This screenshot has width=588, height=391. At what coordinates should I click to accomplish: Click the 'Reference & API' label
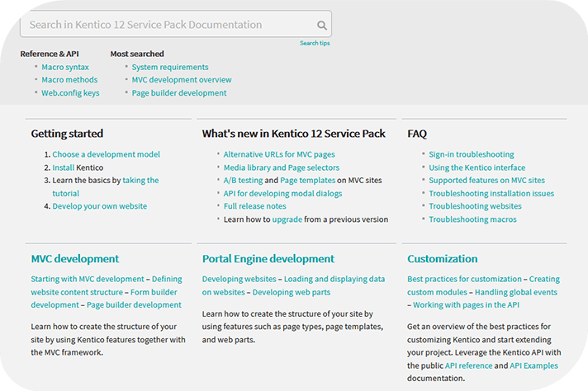point(50,54)
